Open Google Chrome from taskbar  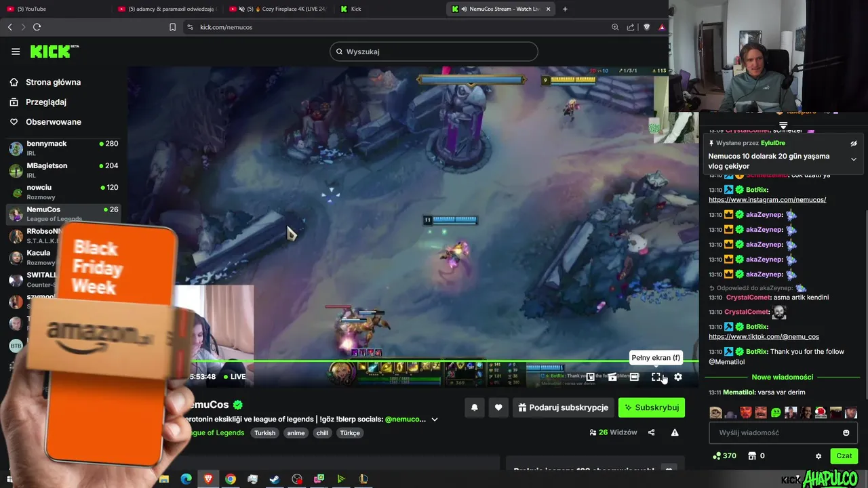231,479
